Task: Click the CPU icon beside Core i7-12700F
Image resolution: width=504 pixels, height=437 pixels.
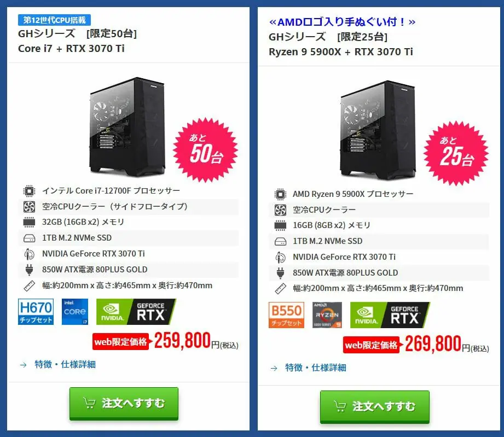Action: point(29,191)
